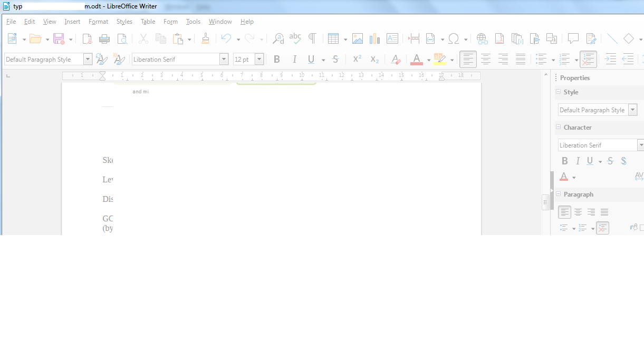644x351 pixels.
Task: Click the Export as PDF icon
Action: coord(87,38)
